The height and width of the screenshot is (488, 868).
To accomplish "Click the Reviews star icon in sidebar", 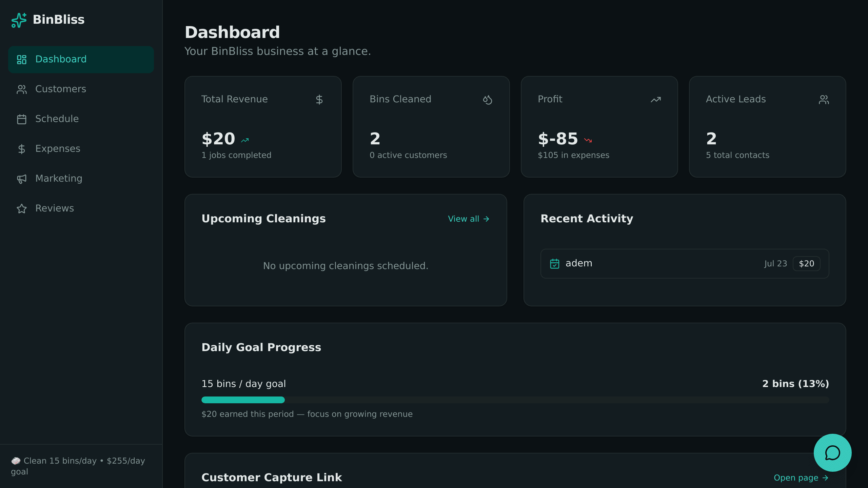I will tap(22, 209).
